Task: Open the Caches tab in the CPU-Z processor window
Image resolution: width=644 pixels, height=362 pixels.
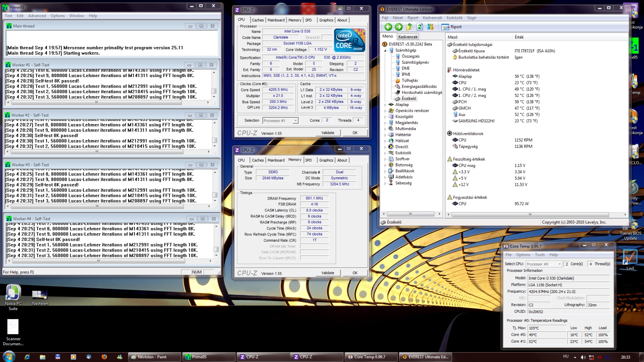Action: point(258,20)
